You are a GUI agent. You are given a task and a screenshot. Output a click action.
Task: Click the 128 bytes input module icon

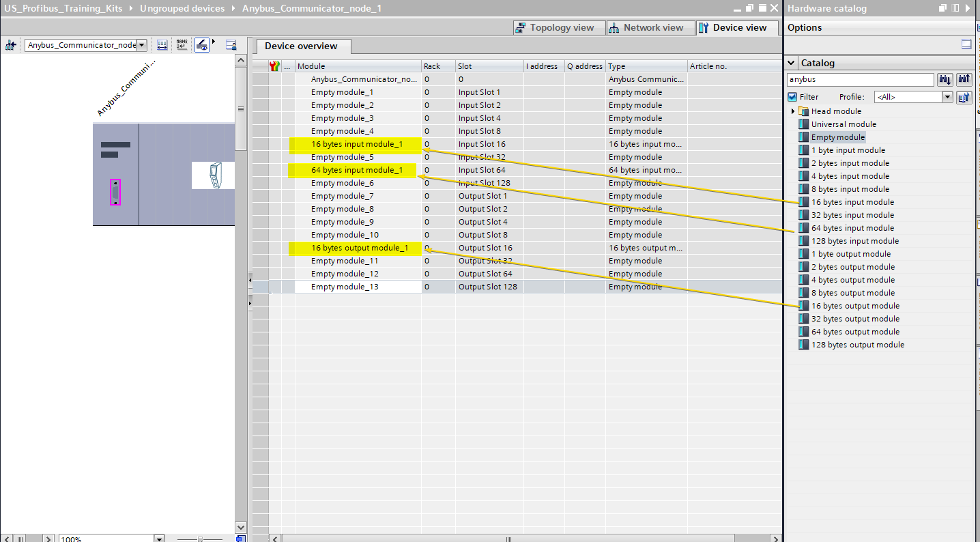pos(804,241)
